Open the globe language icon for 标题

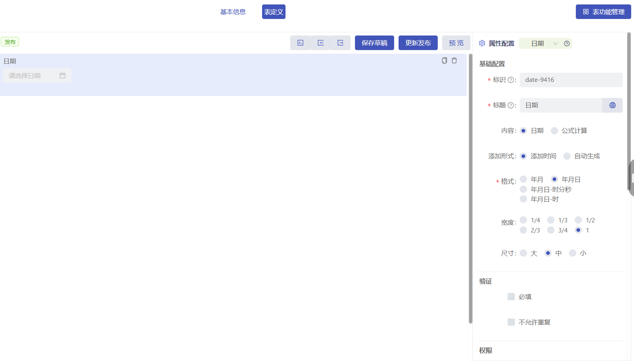tap(613, 105)
